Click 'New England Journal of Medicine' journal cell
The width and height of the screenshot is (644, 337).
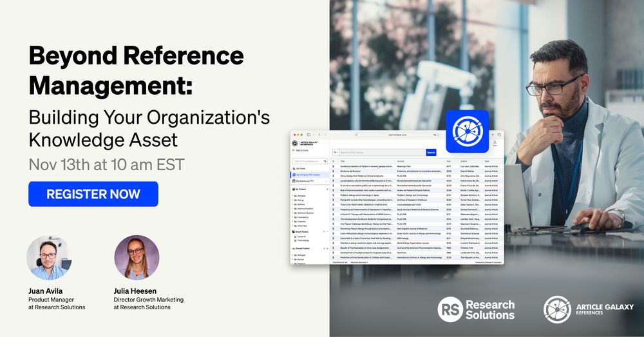coord(412,229)
